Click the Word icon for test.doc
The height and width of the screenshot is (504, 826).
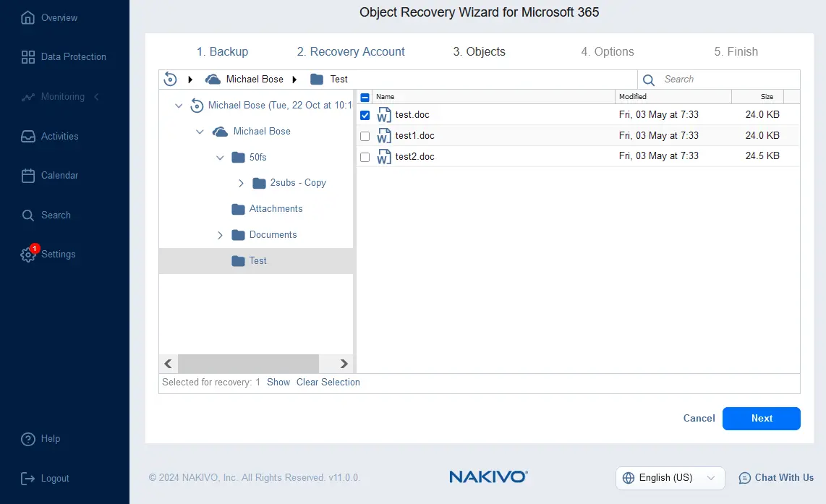click(384, 115)
